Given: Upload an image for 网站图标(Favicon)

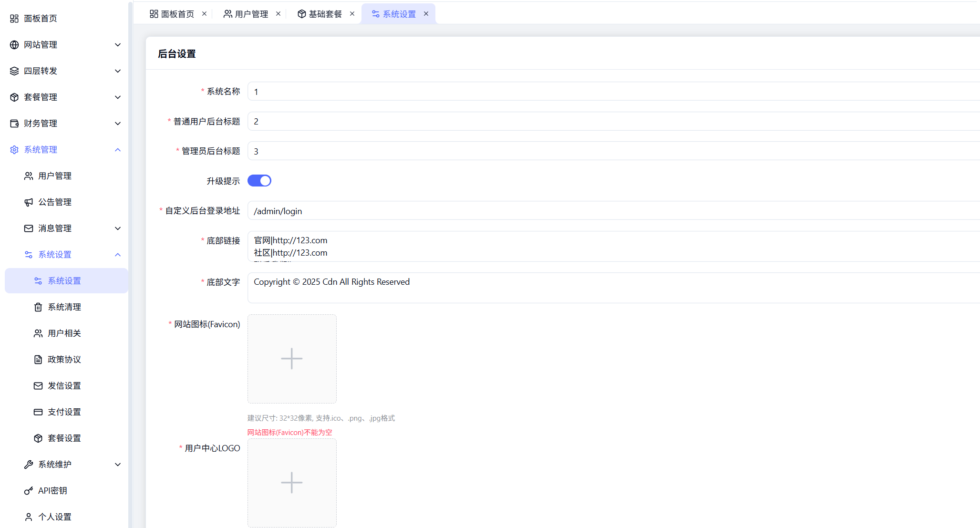Looking at the screenshot, I should [292, 359].
